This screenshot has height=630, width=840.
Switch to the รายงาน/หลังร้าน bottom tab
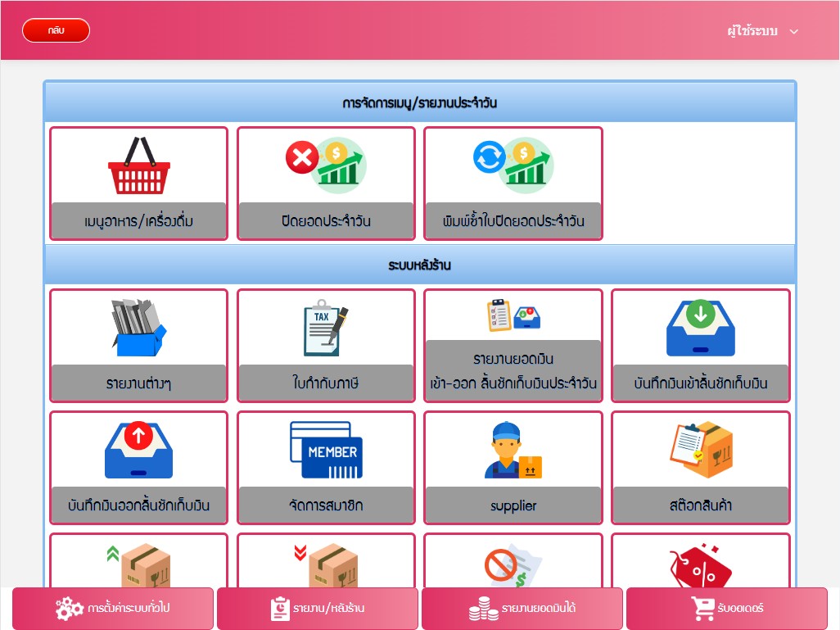[x=318, y=609]
